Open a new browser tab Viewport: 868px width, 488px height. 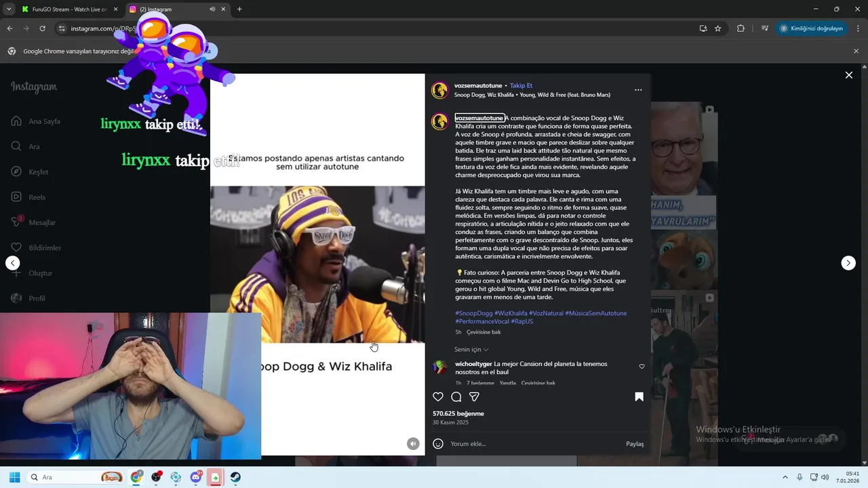point(239,9)
